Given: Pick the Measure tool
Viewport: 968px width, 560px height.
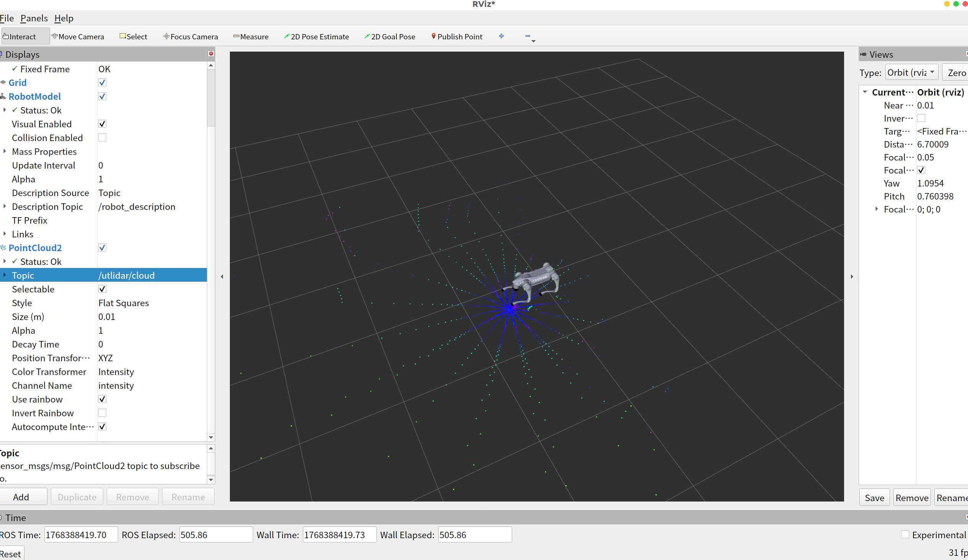Looking at the screenshot, I should pyautogui.click(x=251, y=36).
